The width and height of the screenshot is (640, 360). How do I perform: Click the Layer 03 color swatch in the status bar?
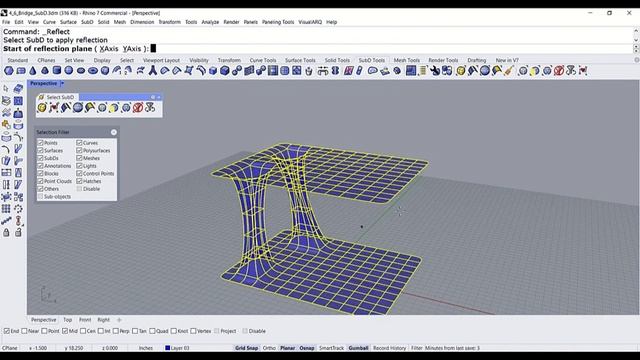click(x=167, y=348)
